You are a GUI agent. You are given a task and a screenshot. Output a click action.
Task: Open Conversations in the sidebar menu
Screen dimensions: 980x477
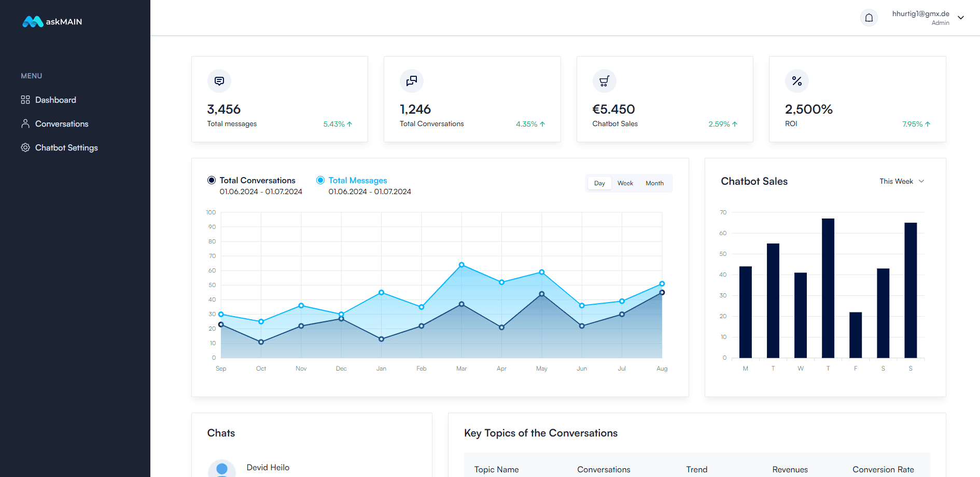61,124
